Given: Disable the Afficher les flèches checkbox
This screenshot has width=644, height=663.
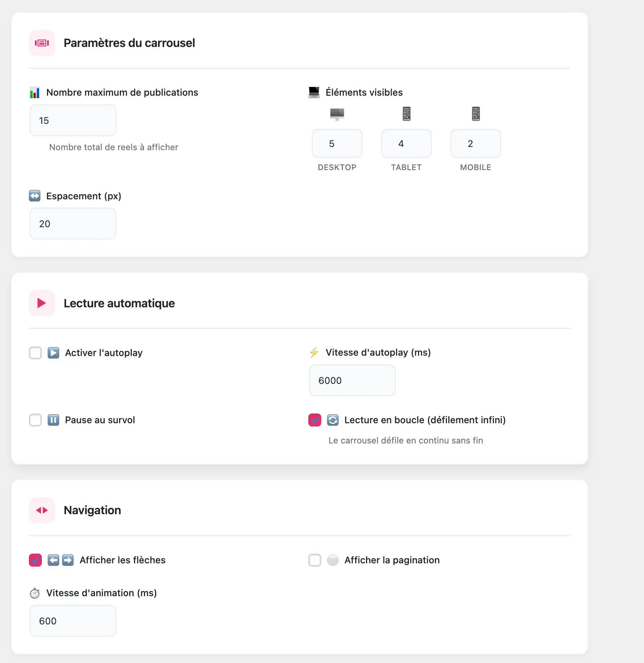Looking at the screenshot, I should pyautogui.click(x=35, y=560).
